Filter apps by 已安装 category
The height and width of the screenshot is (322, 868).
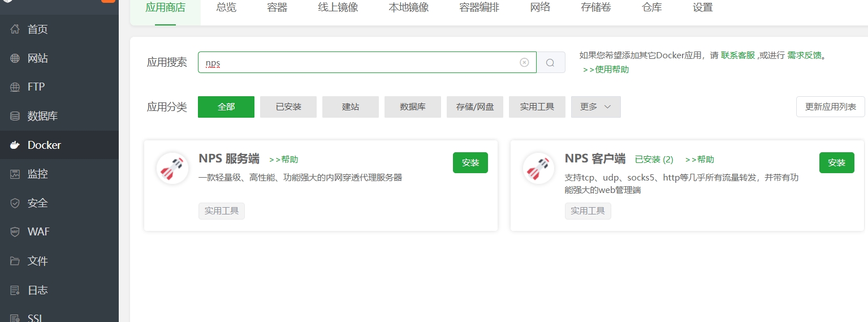pyautogui.click(x=288, y=107)
